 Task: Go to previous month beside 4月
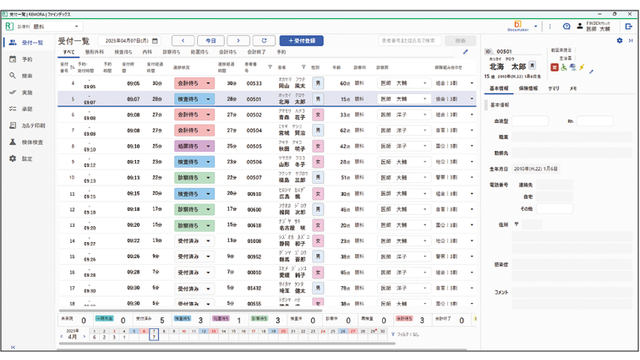click(62, 337)
